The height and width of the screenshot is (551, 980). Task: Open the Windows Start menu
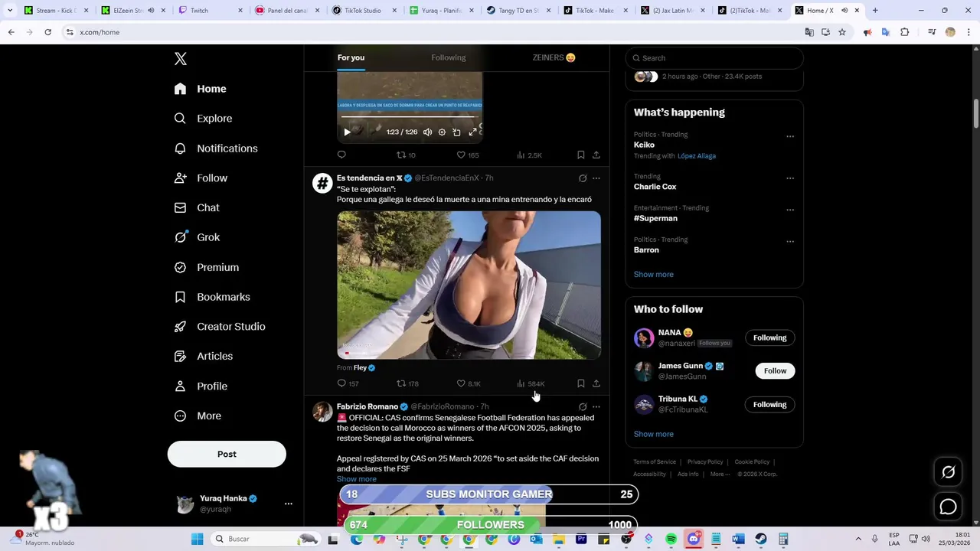(x=197, y=539)
